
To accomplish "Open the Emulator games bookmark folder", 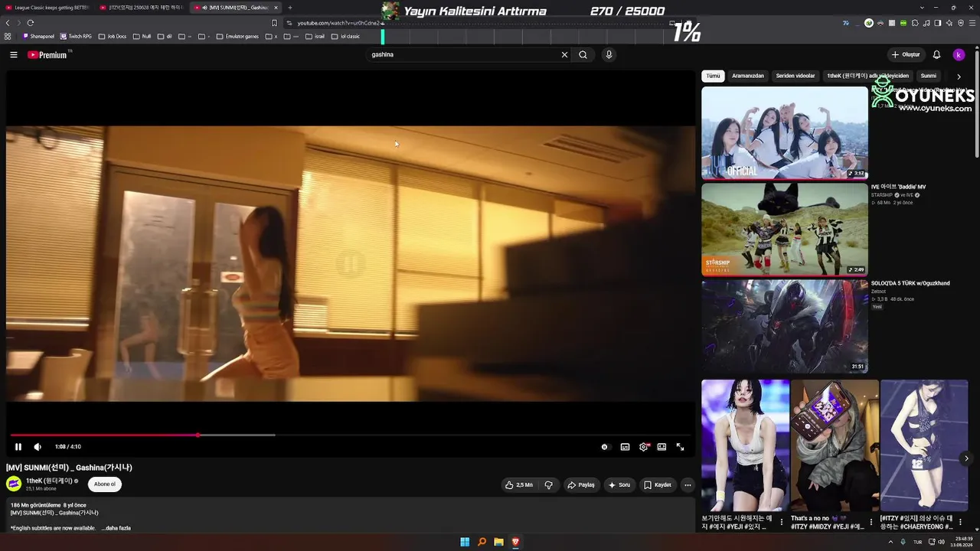I will [237, 36].
